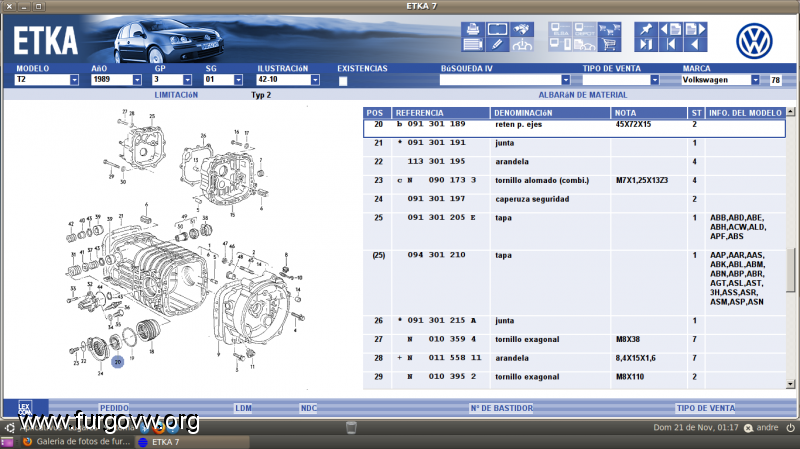Open search with the binoculars icon
800x449 pixels.
click(522, 29)
